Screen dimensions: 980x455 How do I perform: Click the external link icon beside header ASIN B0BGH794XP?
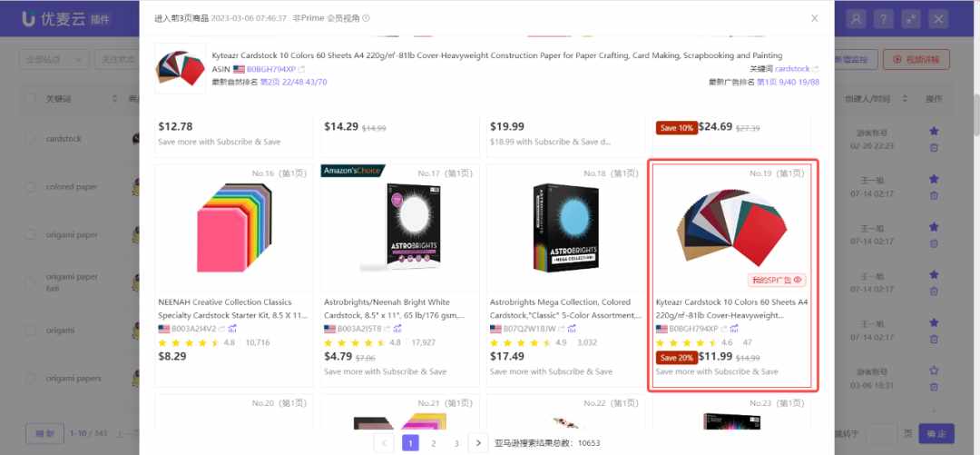click(302, 69)
